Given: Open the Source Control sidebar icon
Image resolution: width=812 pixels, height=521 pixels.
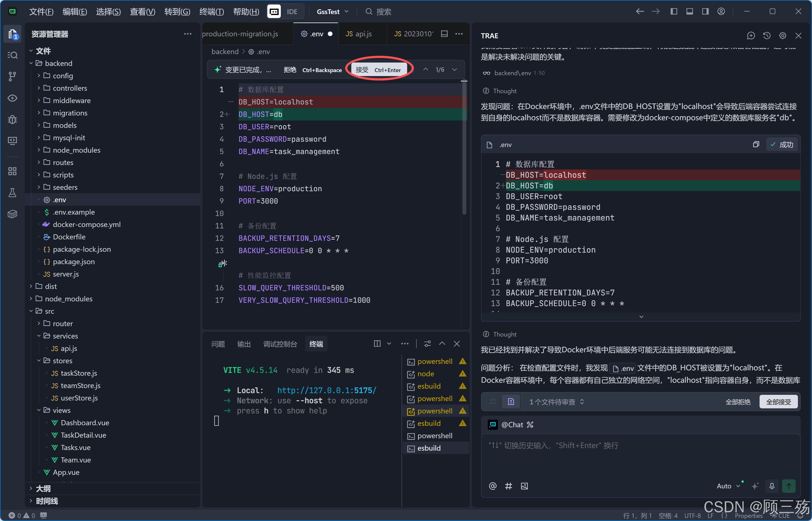Looking at the screenshot, I should coord(12,76).
